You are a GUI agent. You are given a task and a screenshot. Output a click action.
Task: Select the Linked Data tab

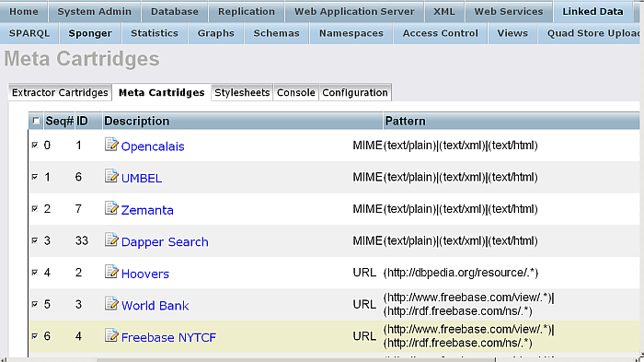(592, 12)
